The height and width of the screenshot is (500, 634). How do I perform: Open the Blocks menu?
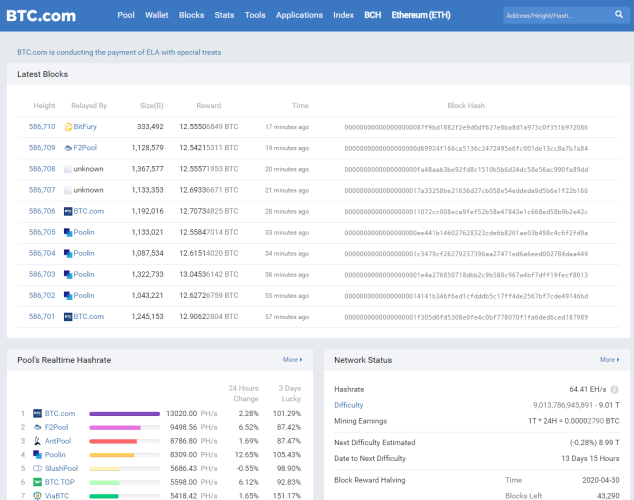click(191, 15)
